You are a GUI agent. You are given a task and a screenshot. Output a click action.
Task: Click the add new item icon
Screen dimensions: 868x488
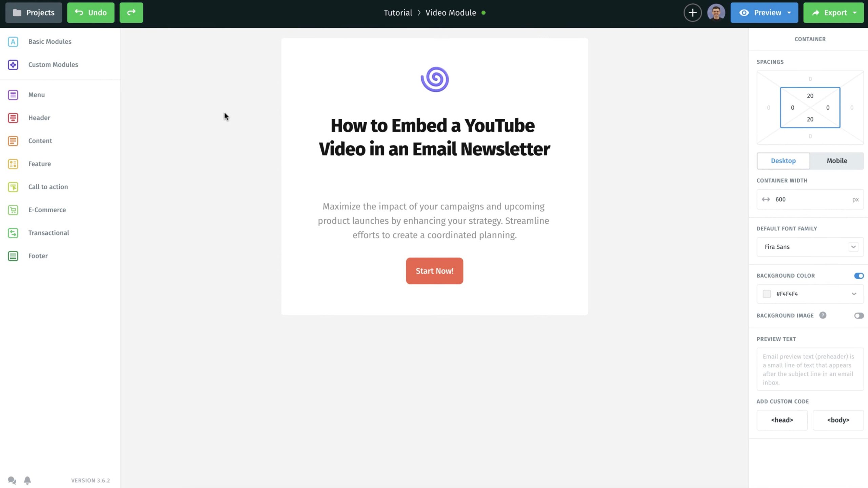coord(693,13)
